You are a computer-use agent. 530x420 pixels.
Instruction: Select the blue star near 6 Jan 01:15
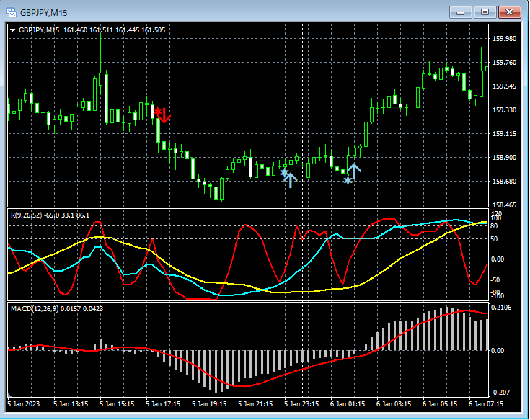[x=348, y=181]
